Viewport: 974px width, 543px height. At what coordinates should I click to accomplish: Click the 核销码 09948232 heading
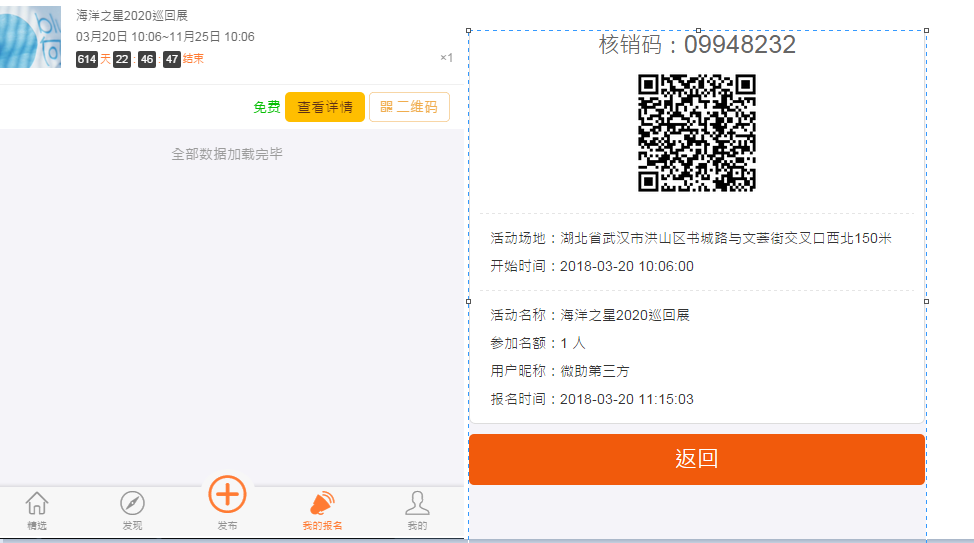coord(697,45)
